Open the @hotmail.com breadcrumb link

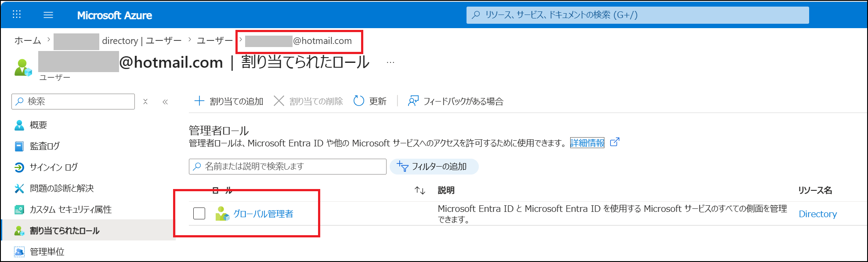[299, 41]
